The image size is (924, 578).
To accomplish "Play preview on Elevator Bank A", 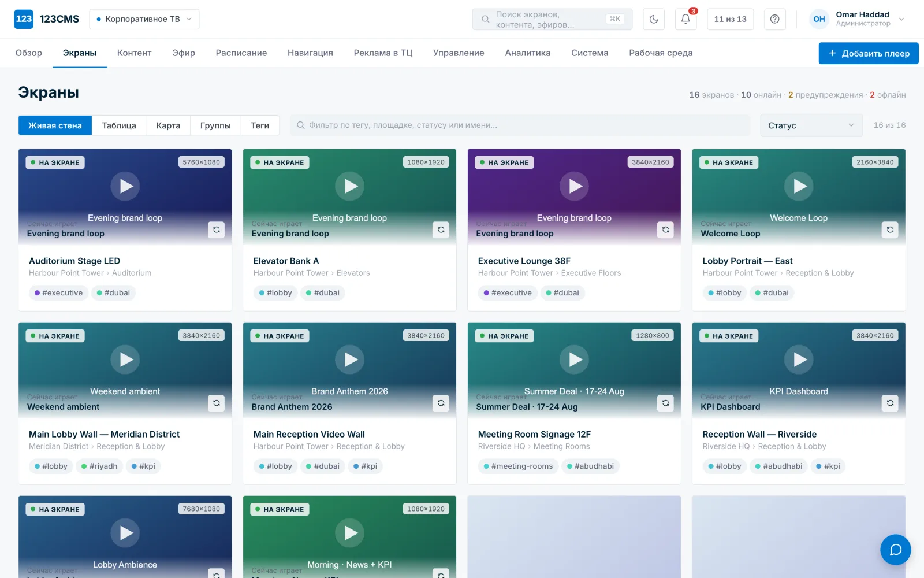I will pos(350,186).
